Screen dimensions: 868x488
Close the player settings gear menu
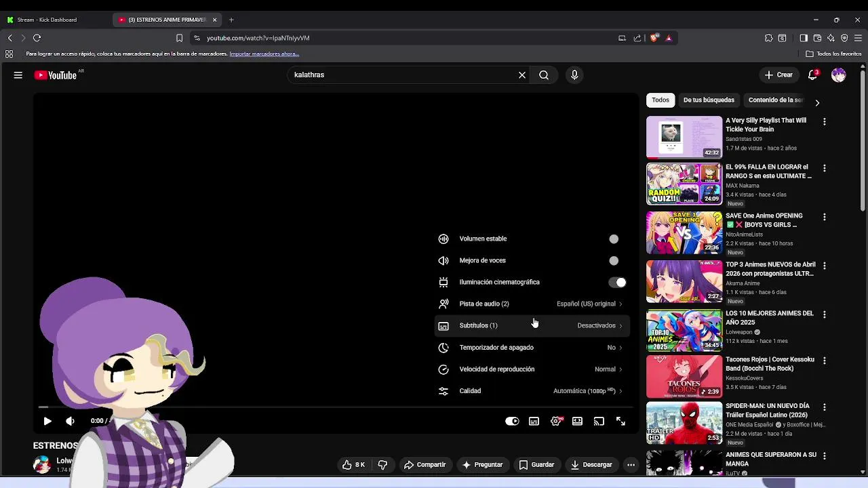click(x=555, y=421)
